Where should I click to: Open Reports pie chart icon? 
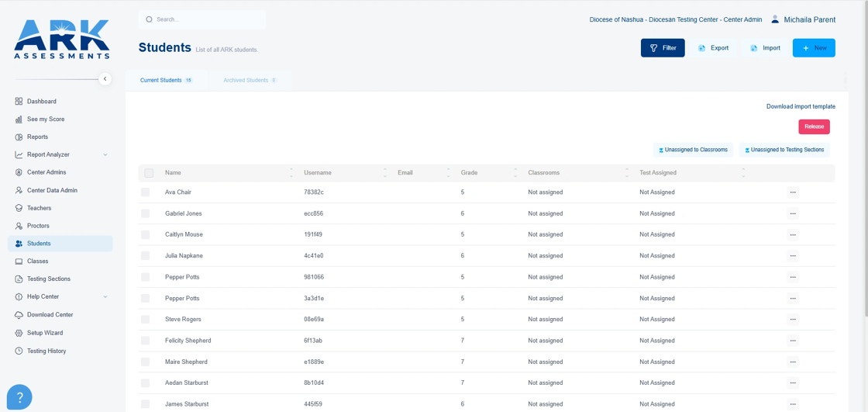coord(19,137)
